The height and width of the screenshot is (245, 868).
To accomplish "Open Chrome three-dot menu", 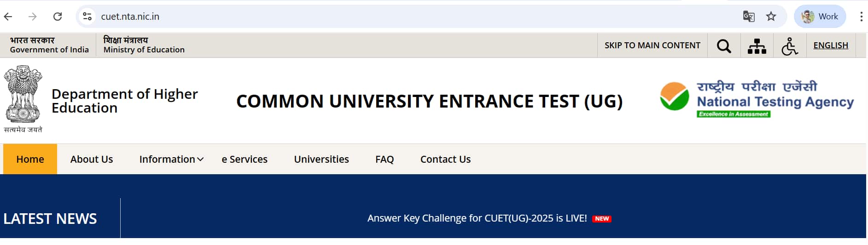I will point(861,17).
